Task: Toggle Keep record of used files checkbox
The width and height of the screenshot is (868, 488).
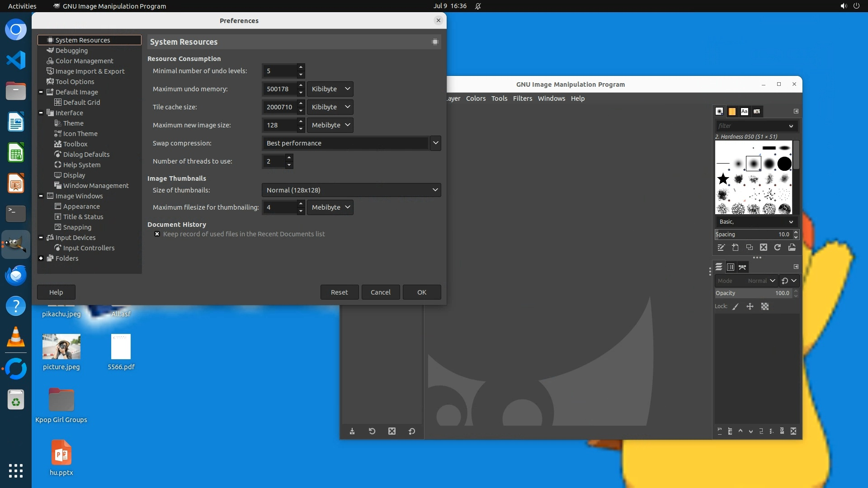Action: (157, 234)
